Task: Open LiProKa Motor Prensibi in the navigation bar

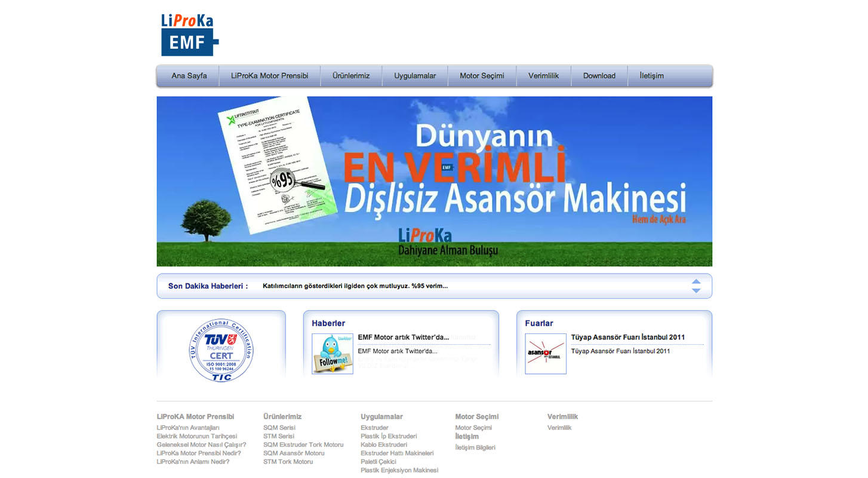Action: [270, 76]
